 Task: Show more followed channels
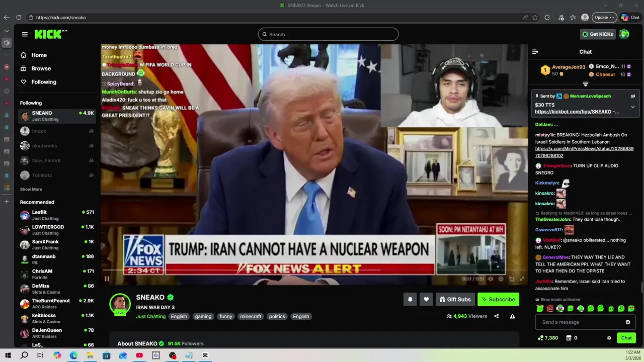[31, 190]
